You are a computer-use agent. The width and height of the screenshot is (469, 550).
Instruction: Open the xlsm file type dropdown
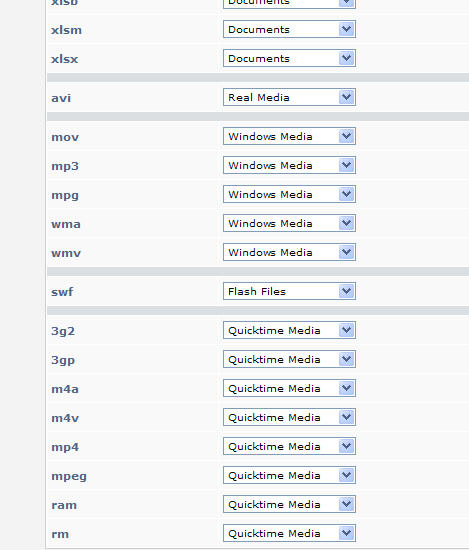[289, 29]
